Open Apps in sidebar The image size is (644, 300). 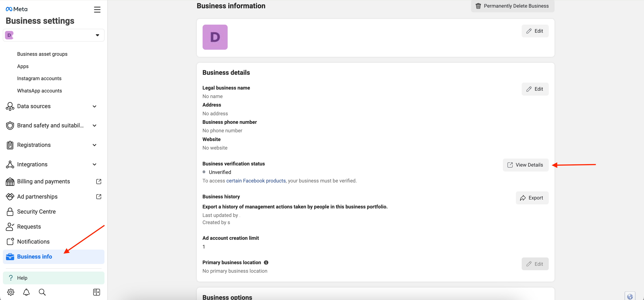[23, 66]
